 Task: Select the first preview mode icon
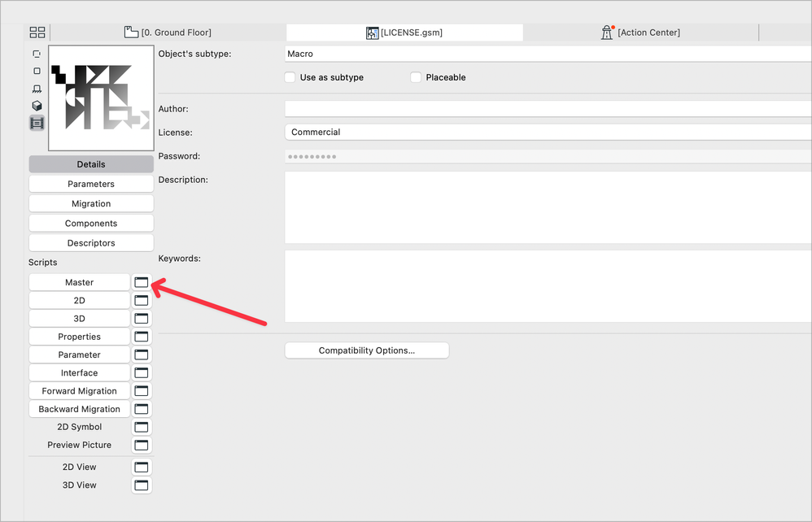click(x=37, y=54)
